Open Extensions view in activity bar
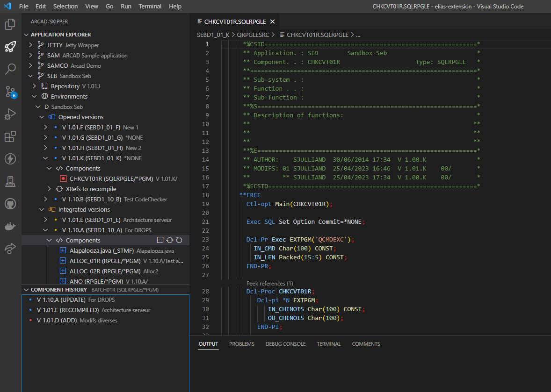 [x=10, y=136]
